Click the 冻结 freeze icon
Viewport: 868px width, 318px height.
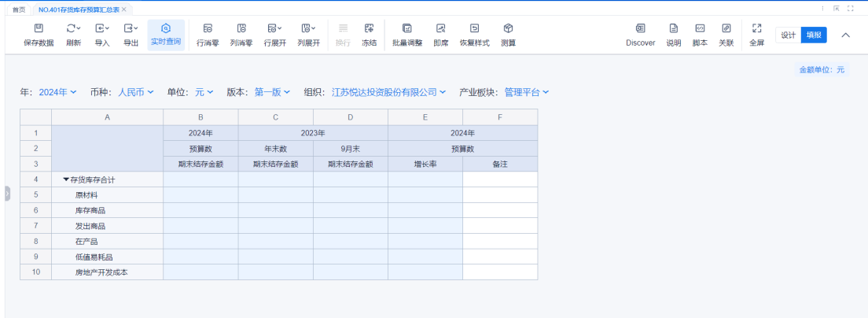[369, 28]
